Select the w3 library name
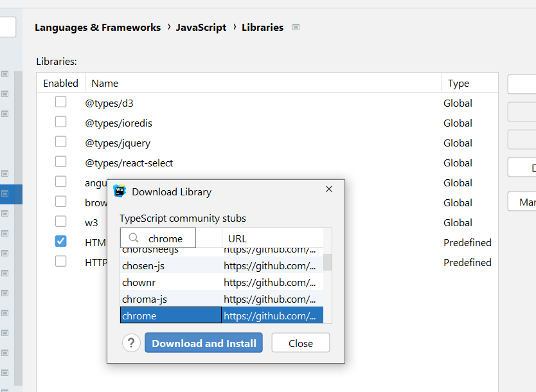Image resolution: width=536 pixels, height=392 pixels. click(91, 223)
